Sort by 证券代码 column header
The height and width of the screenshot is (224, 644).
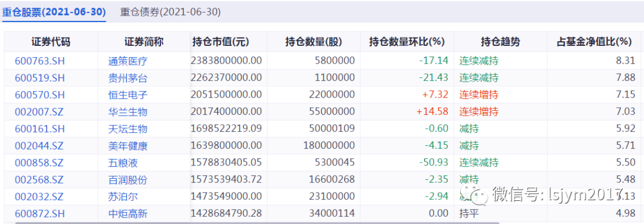point(51,42)
